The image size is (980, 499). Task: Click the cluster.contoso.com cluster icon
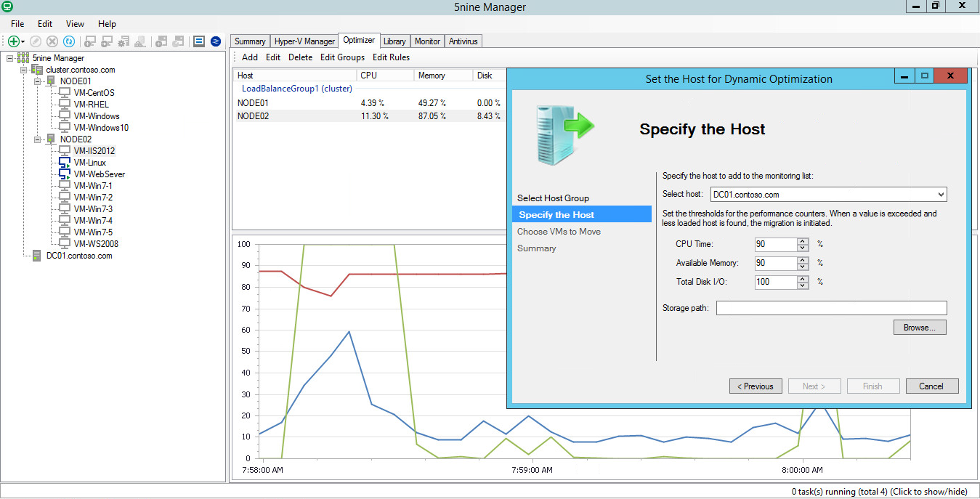[x=37, y=70]
